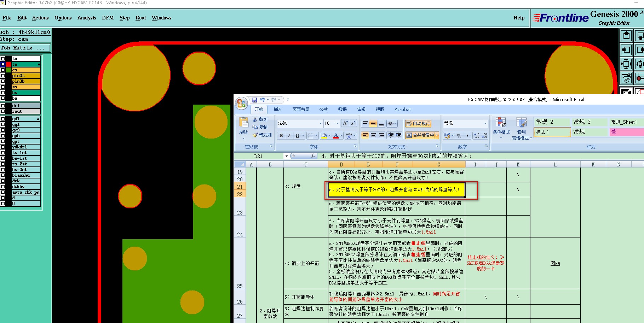The width and height of the screenshot is (644, 323).
Task: Toggle the 'to' layer checkbox in layer list
Action: coord(3,59)
